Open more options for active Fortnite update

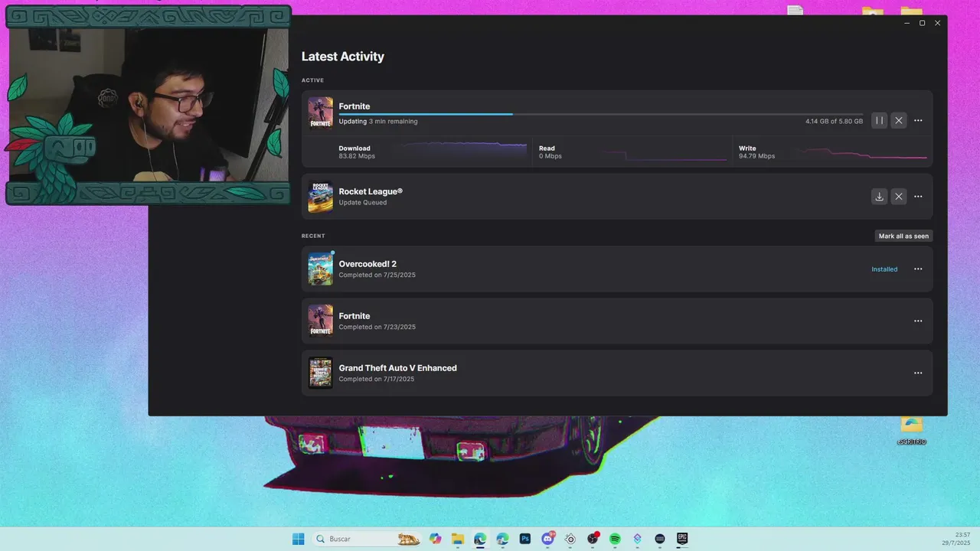click(918, 120)
